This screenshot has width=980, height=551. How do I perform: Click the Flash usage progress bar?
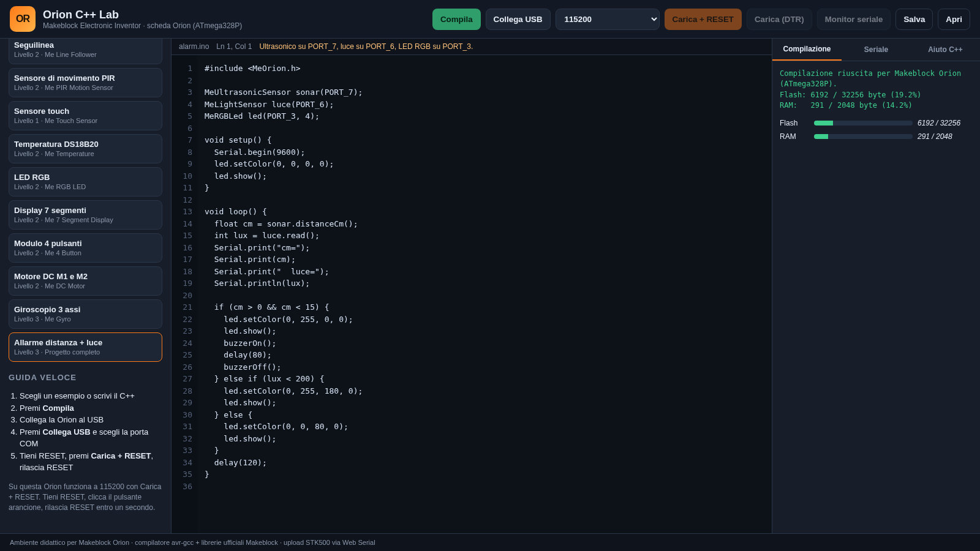(863, 123)
